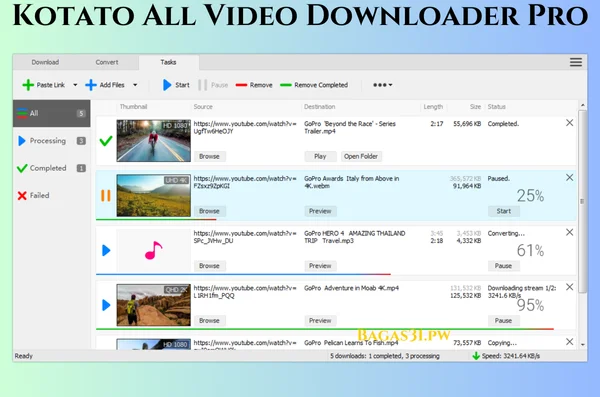Click Browse for the AMAZING THAILAND source
This screenshot has width=600, height=397.
209,266
